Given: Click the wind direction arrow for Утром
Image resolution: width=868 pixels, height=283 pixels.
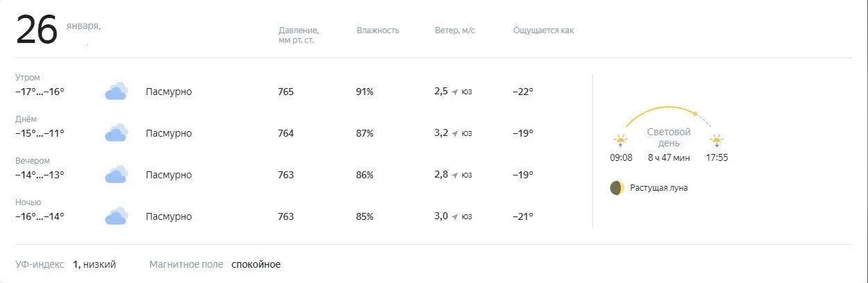Looking at the screenshot, I should pos(455,92).
